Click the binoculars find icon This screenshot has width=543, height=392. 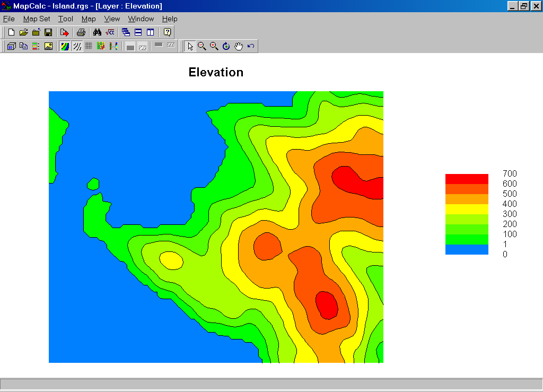[98, 32]
